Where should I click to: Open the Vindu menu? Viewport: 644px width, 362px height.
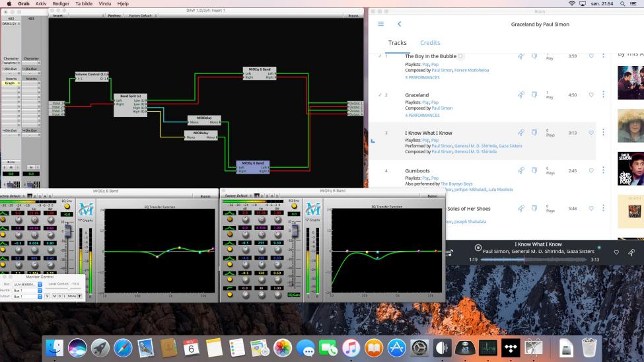click(x=105, y=4)
